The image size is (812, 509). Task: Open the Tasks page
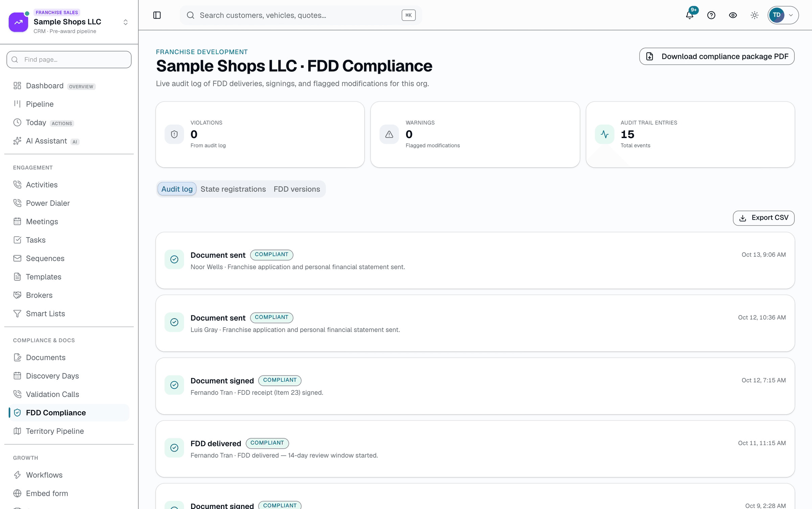coord(69,240)
